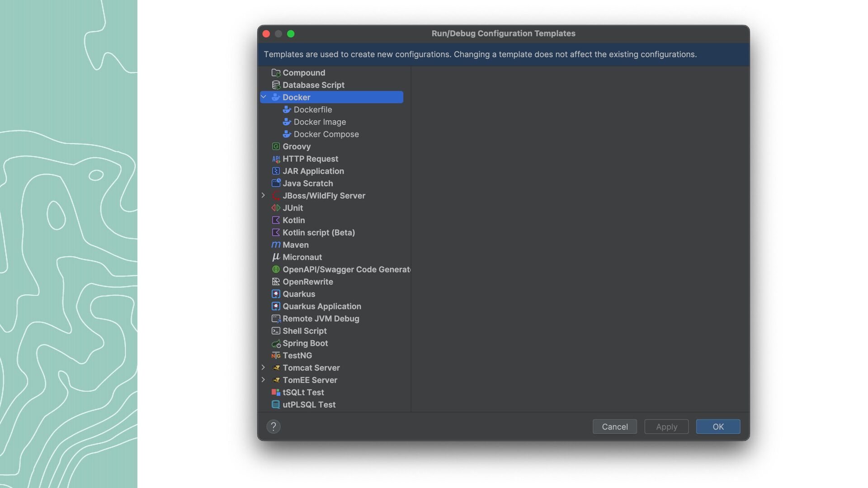Click the OpenRewrite icon
Viewport: 868px width, 488px height.
point(276,282)
